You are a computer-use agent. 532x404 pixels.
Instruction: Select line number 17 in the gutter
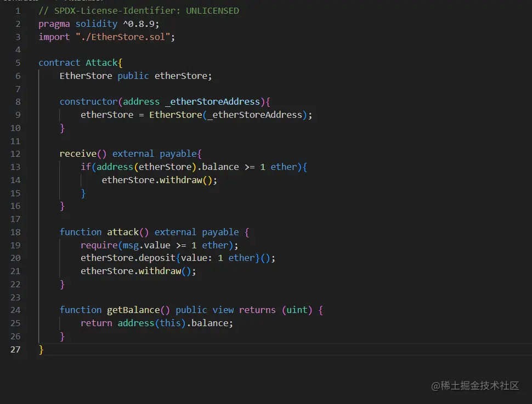(15, 219)
